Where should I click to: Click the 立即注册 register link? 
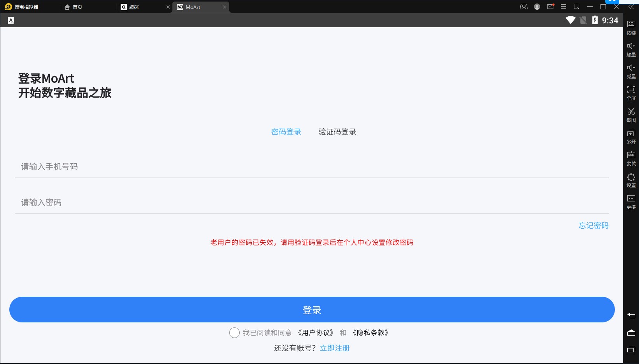[335, 348]
